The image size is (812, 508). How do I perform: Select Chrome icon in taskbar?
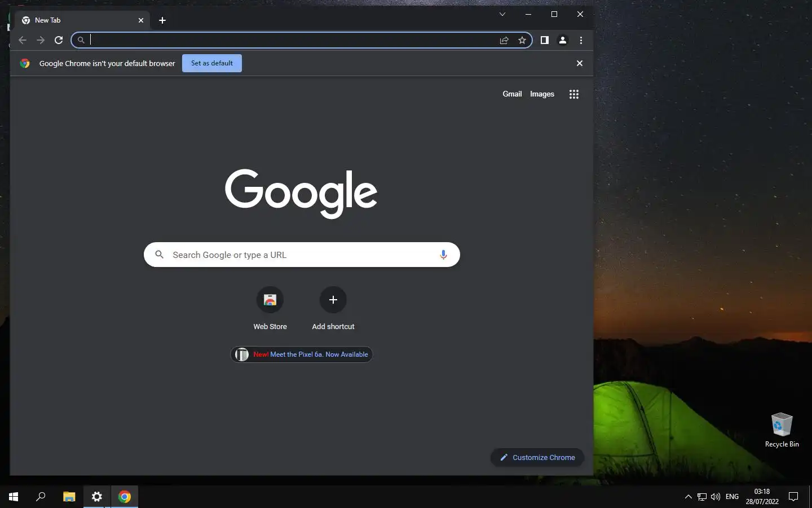[x=125, y=497]
